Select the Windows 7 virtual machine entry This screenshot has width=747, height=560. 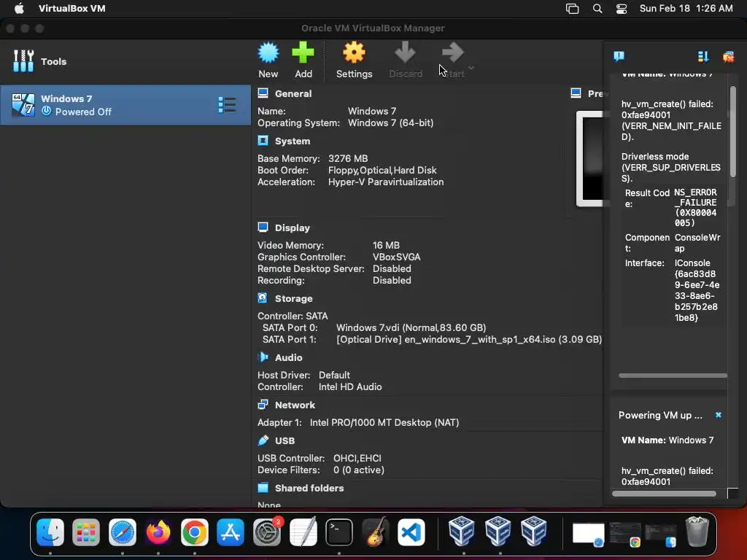coord(125,105)
